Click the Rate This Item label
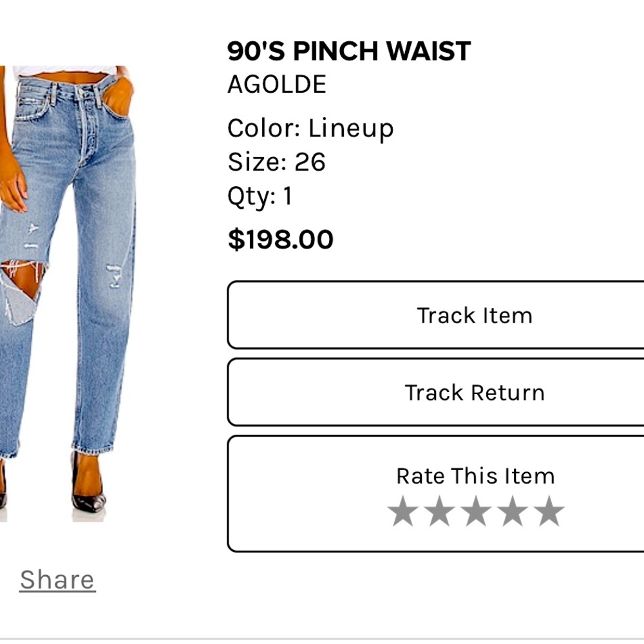Viewport: 644px width, 644px height. click(x=476, y=476)
